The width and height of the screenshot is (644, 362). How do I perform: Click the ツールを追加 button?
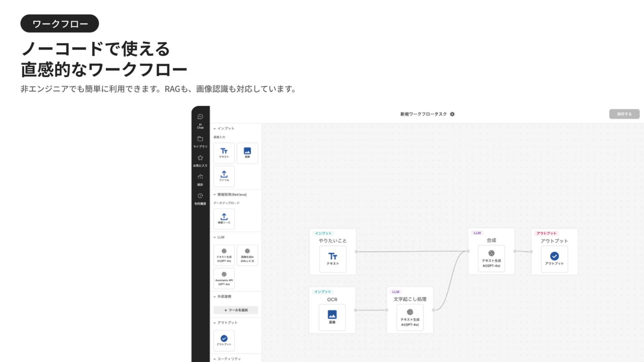pyautogui.click(x=236, y=310)
